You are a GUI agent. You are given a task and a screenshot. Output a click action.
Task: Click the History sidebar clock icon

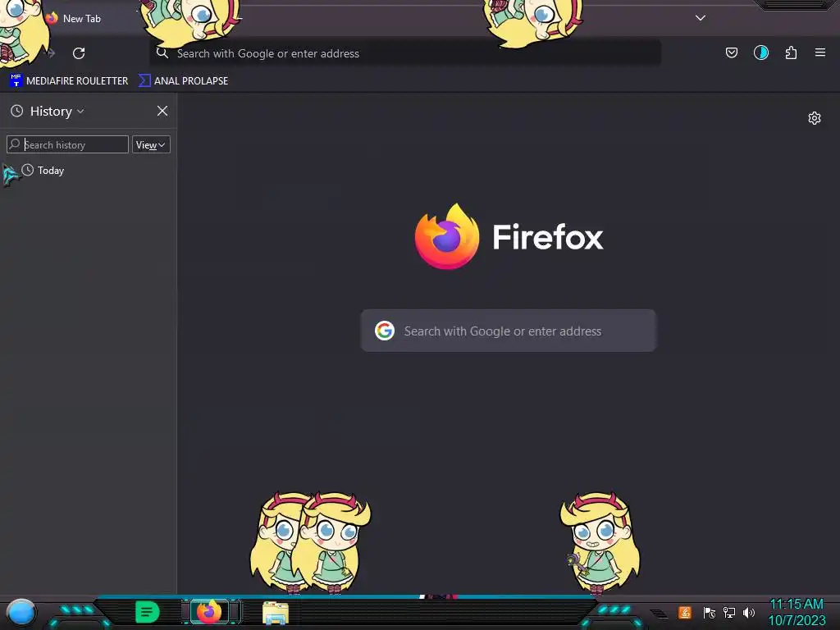click(x=17, y=111)
